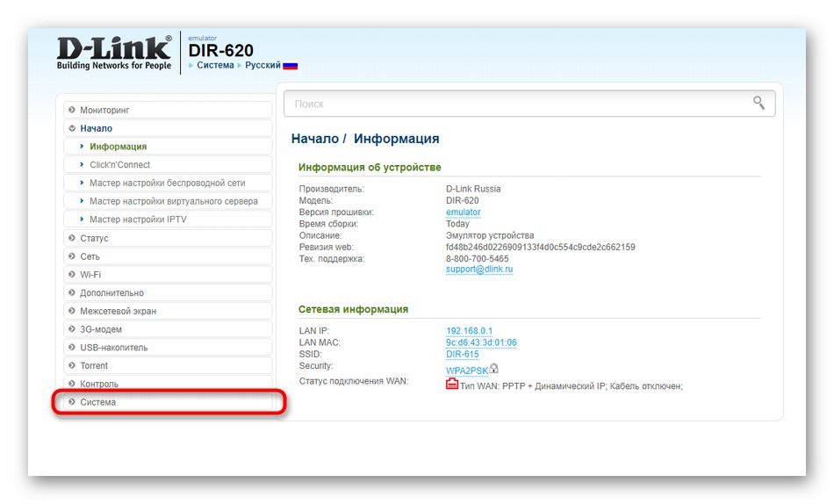Open the Русский language dropdown
The width and height of the screenshot is (834, 504).
point(262,65)
